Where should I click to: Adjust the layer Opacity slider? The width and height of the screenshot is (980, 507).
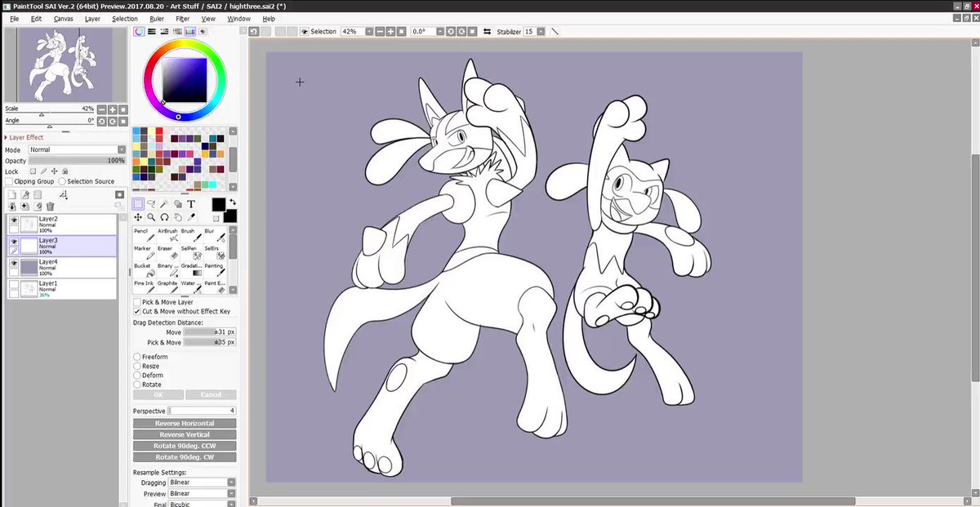coord(77,161)
